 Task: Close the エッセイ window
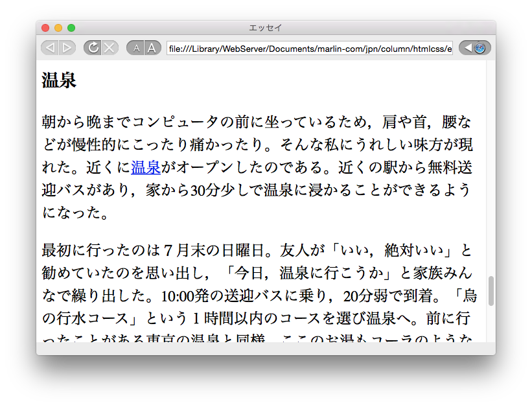pyautogui.click(x=45, y=28)
